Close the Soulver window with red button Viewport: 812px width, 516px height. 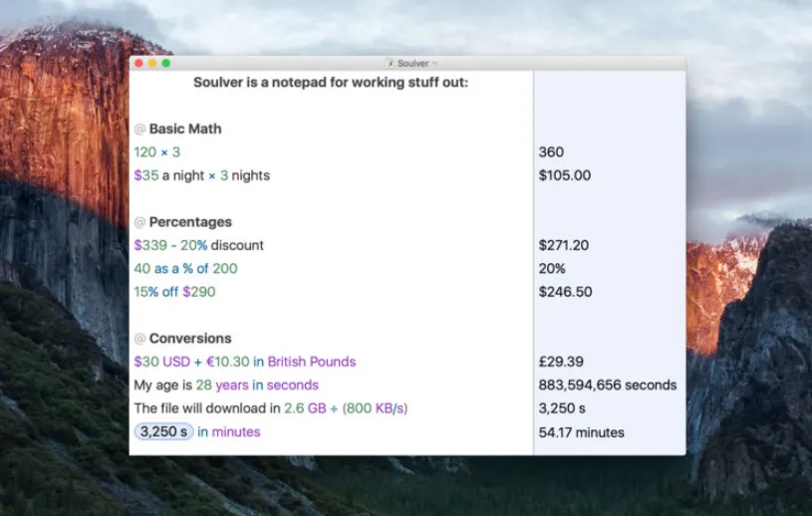tap(138, 63)
